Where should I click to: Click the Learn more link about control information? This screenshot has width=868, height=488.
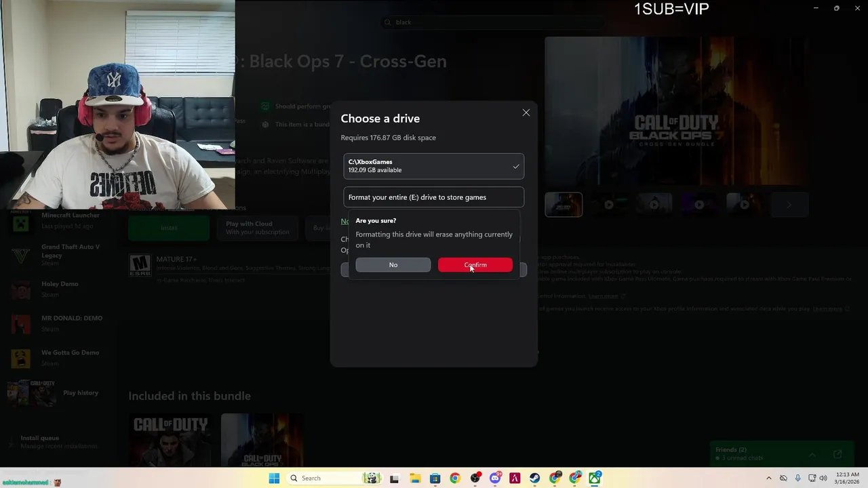point(603,296)
